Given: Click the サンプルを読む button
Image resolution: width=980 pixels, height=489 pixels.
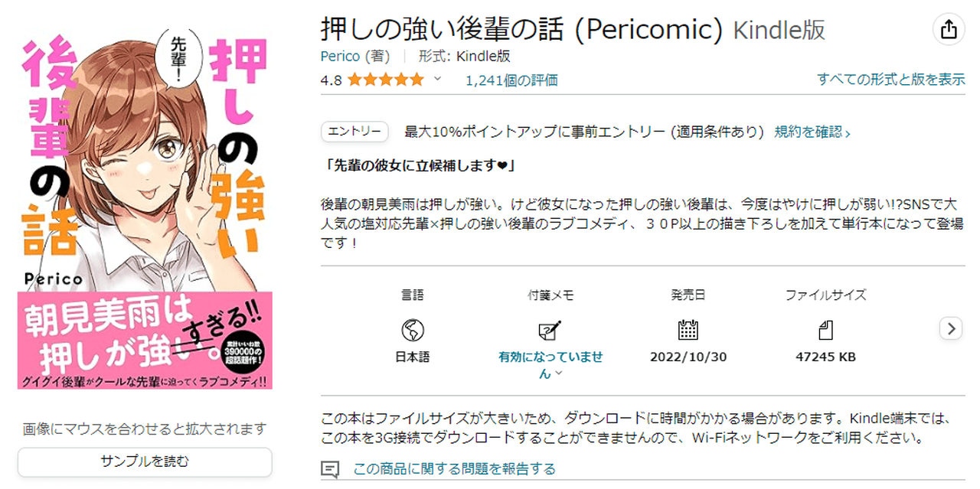Looking at the screenshot, I should click(x=145, y=462).
